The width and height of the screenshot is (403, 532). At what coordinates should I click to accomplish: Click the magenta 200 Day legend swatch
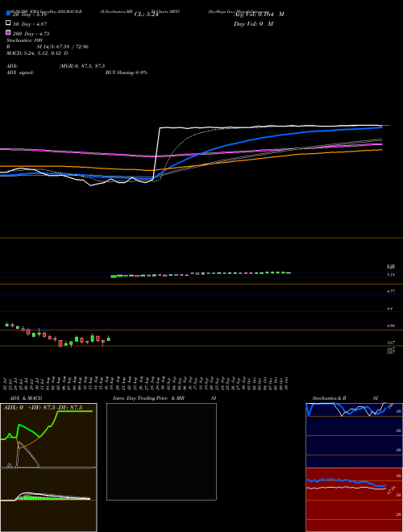[x=8, y=32]
